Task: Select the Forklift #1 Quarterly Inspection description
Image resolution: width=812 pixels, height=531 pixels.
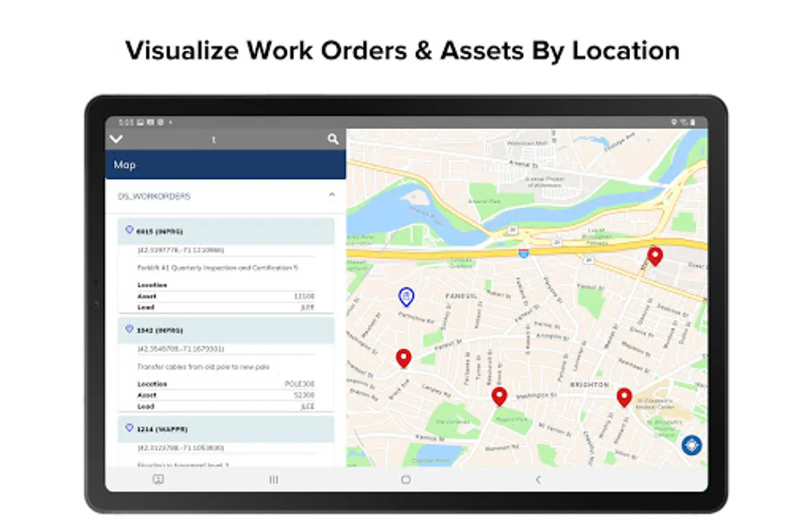Action: click(x=218, y=268)
